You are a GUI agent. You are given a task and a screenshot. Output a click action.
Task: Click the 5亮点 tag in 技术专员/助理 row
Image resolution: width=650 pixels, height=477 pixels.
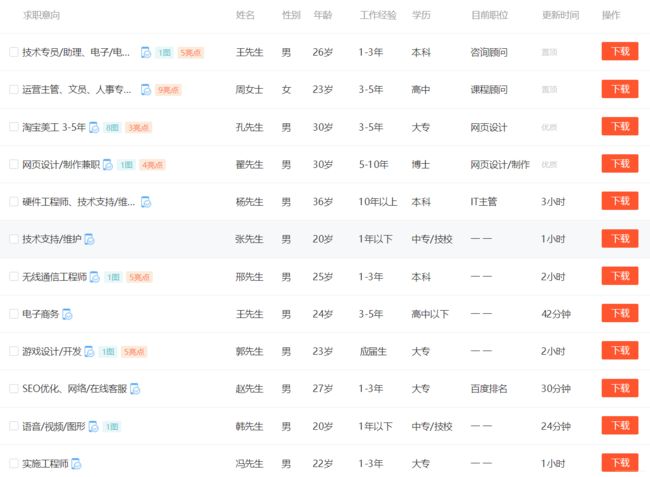[190, 53]
